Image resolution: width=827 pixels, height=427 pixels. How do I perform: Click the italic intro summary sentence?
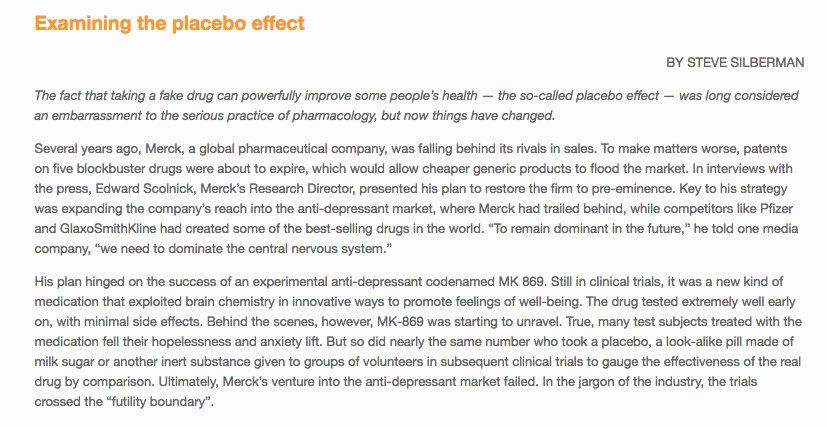click(x=417, y=106)
